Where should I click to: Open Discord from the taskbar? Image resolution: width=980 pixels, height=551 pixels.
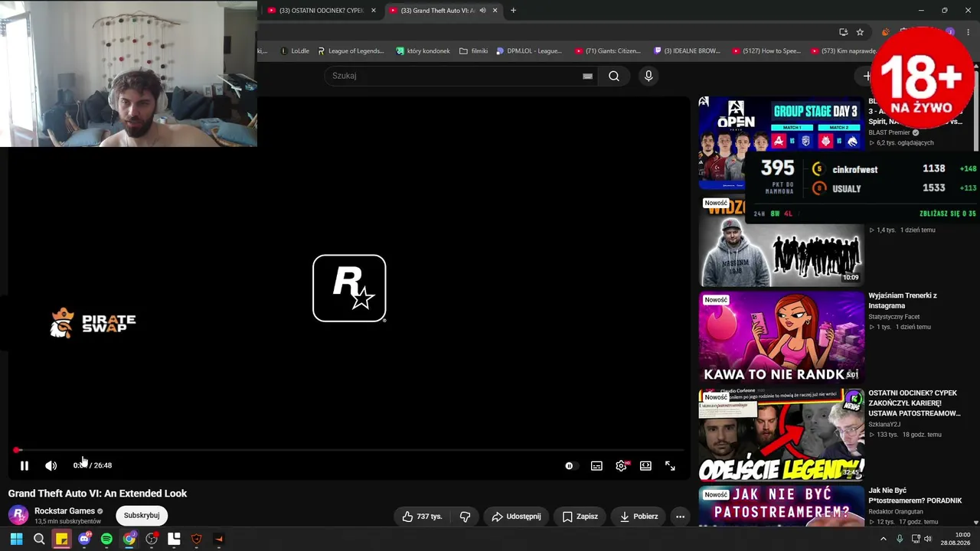click(84, 539)
